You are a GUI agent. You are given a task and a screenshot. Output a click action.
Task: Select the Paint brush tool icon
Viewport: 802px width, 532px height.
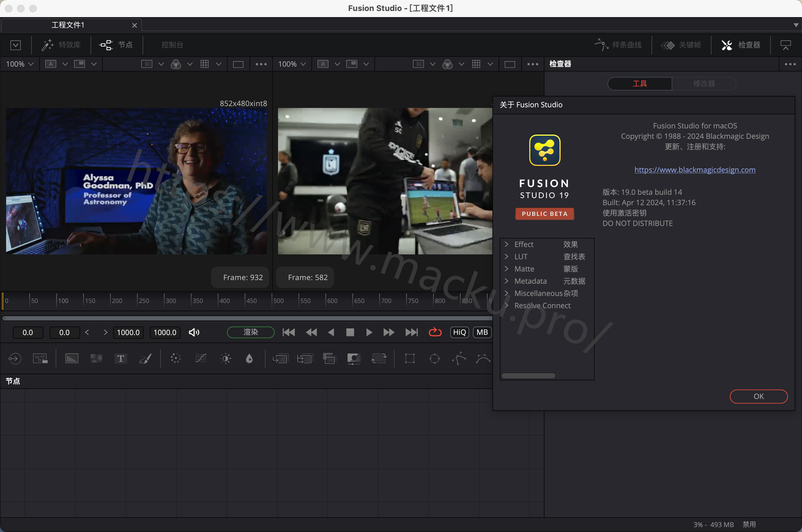pos(145,359)
